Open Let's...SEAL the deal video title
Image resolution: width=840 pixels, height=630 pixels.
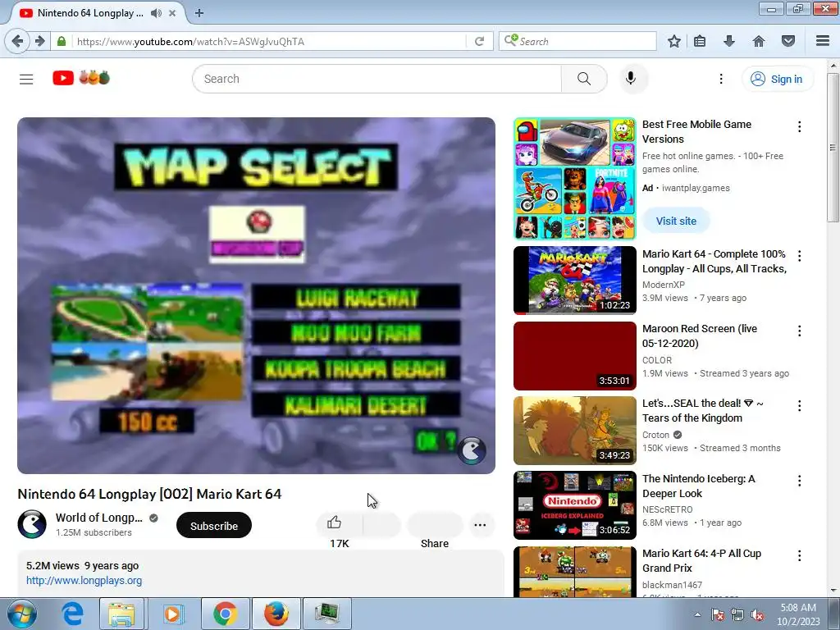pos(703,410)
